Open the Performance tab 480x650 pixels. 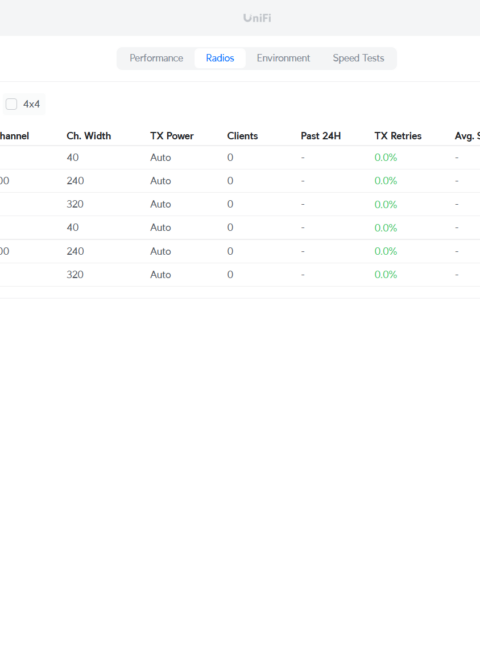156,58
